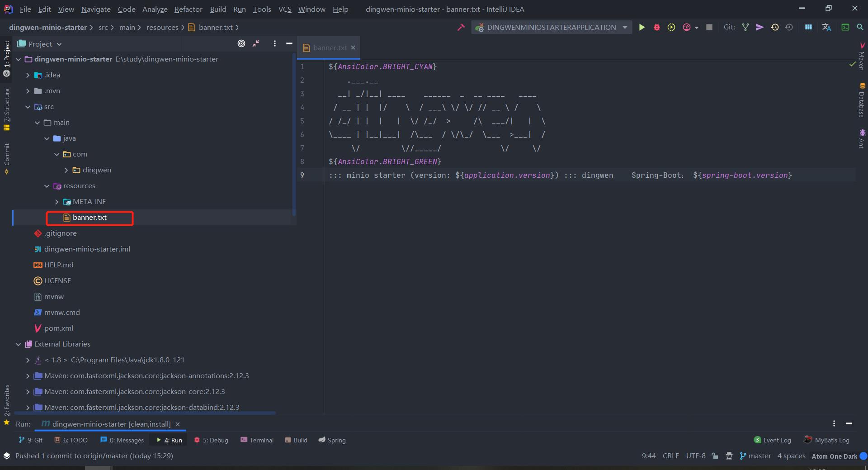
Task: Open the VCS menu
Action: pyautogui.click(x=285, y=9)
